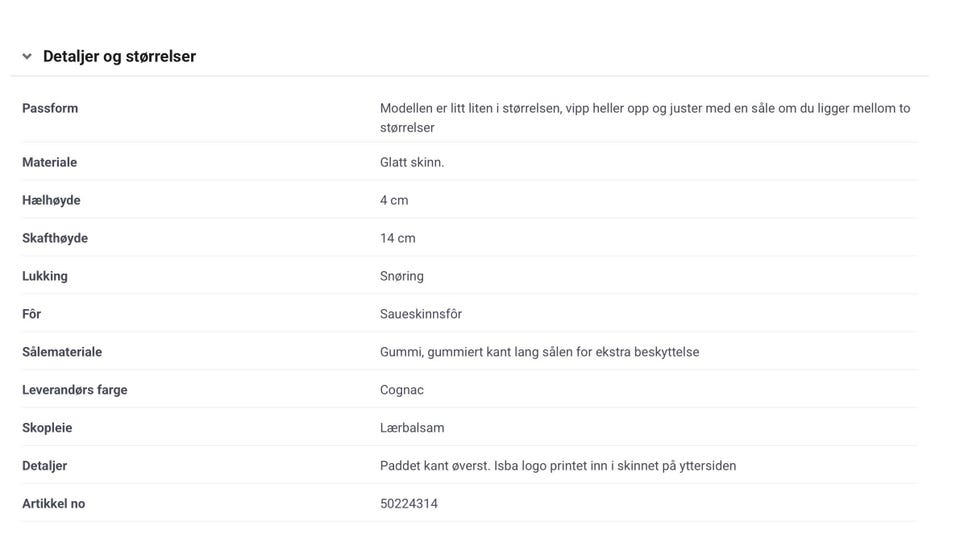Viewport: 960px width, 556px height.
Task: Click the Skafthøyde label
Action: 55,238
